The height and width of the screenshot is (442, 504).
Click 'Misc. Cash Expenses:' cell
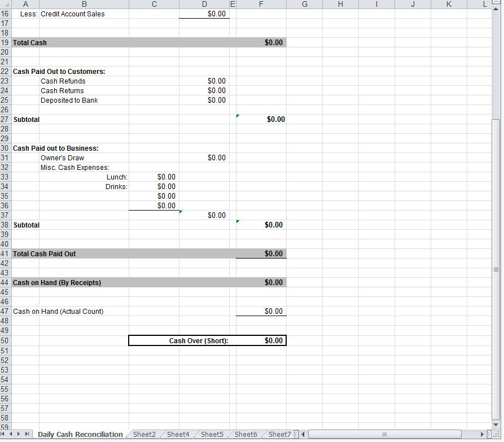pos(75,168)
